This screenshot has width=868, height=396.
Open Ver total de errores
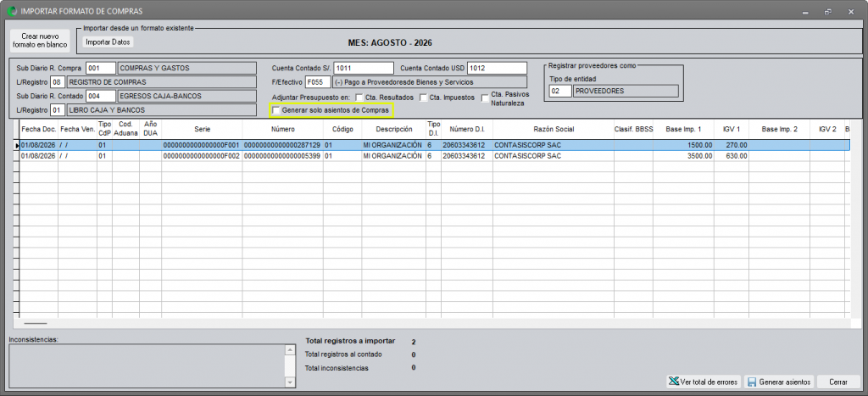704,382
